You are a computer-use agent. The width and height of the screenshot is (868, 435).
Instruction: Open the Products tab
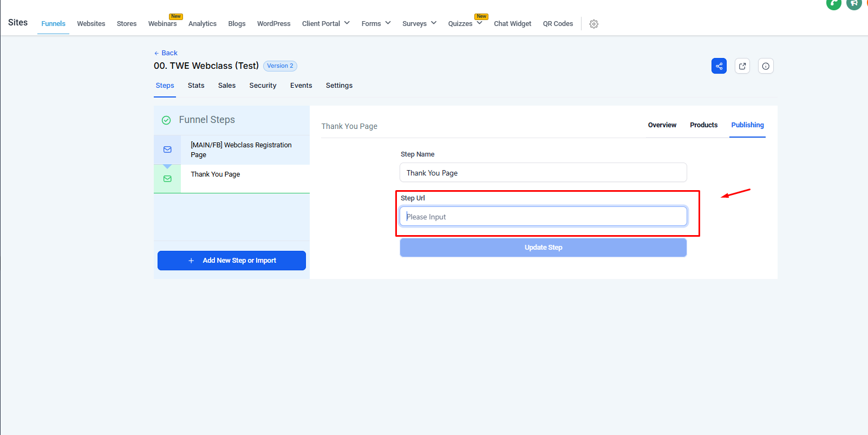(703, 125)
